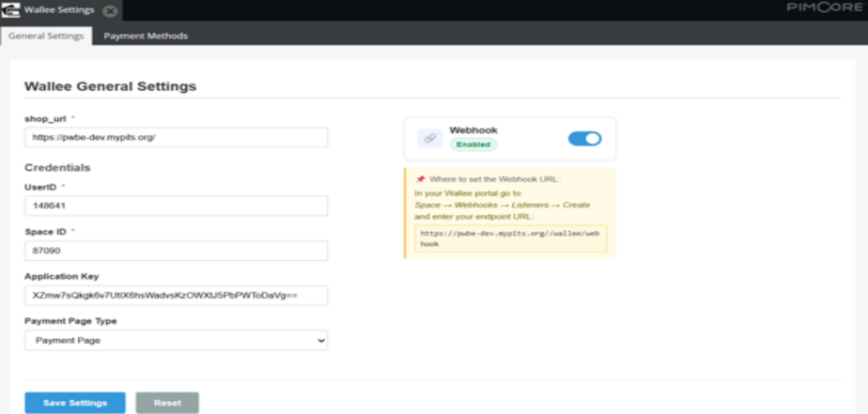
Task: Click the Credentials section heading
Action: coord(57,167)
